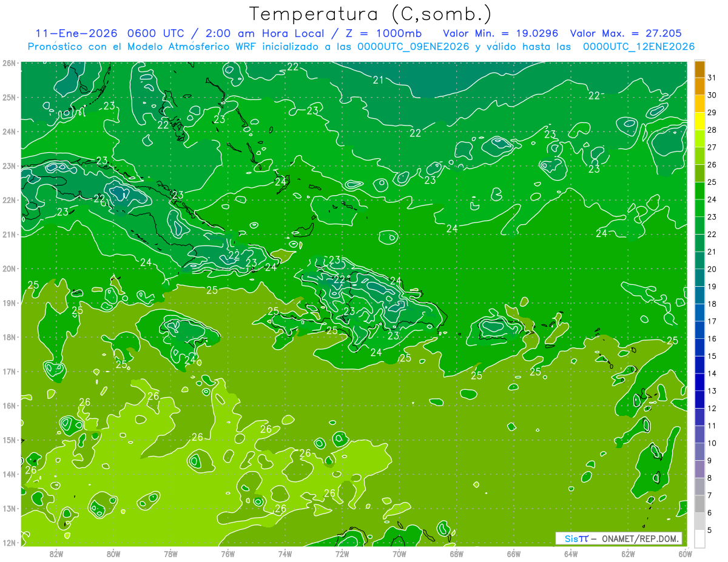This screenshot has height=562, width=728.
Task: Click the gray band between 6 and 7
Action: [699, 504]
